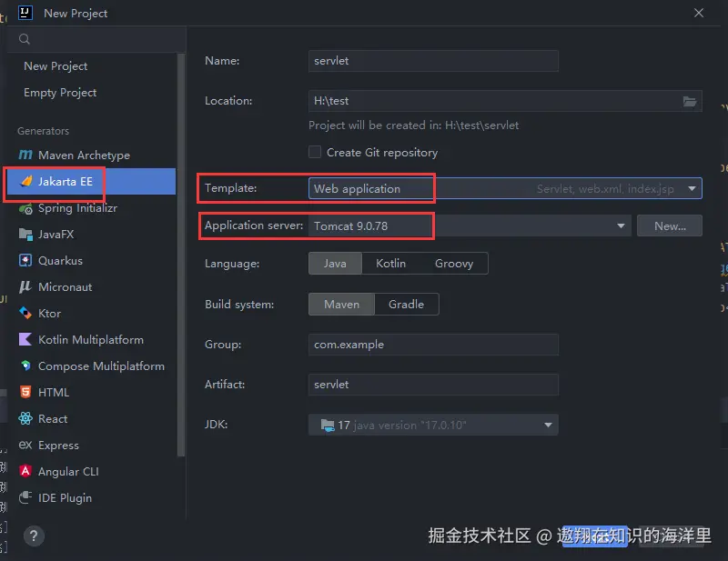Close the New Project dialog
The width and height of the screenshot is (728, 561).
pyautogui.click(x=699, y=13)
